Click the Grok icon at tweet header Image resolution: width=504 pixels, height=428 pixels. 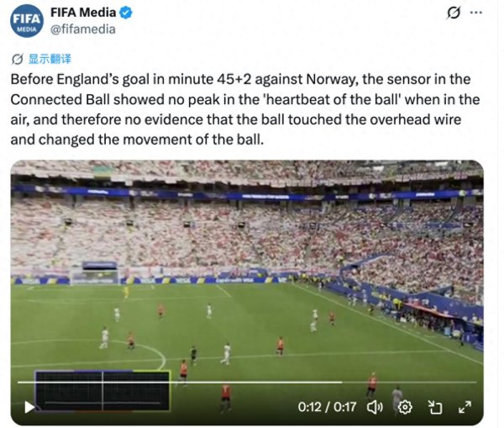coord(454,13)
